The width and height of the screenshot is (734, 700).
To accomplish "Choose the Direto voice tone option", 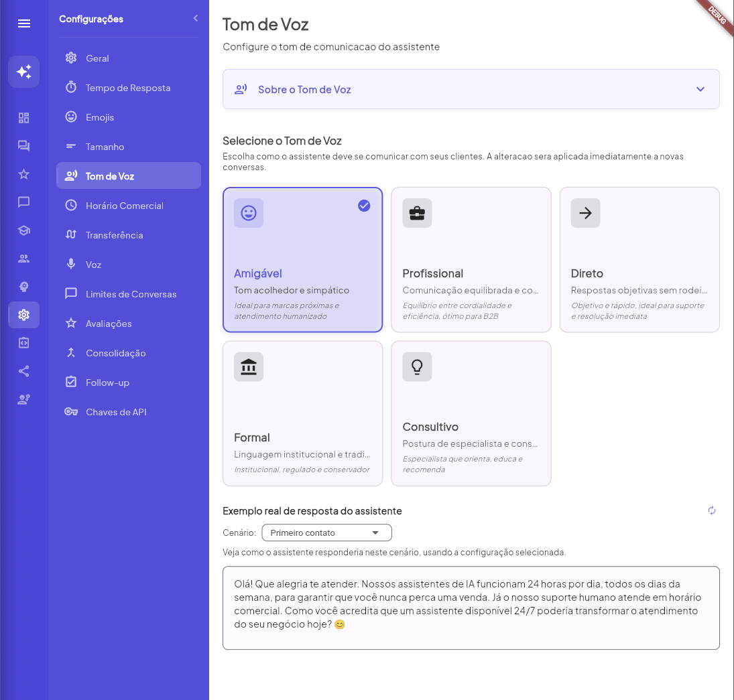I will [x=639, y=260].
